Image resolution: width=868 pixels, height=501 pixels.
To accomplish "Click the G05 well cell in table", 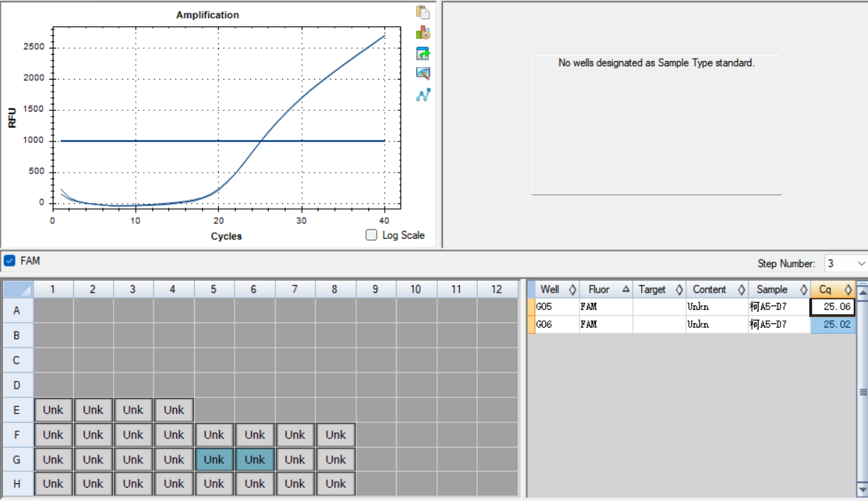I will pos(557,307).
